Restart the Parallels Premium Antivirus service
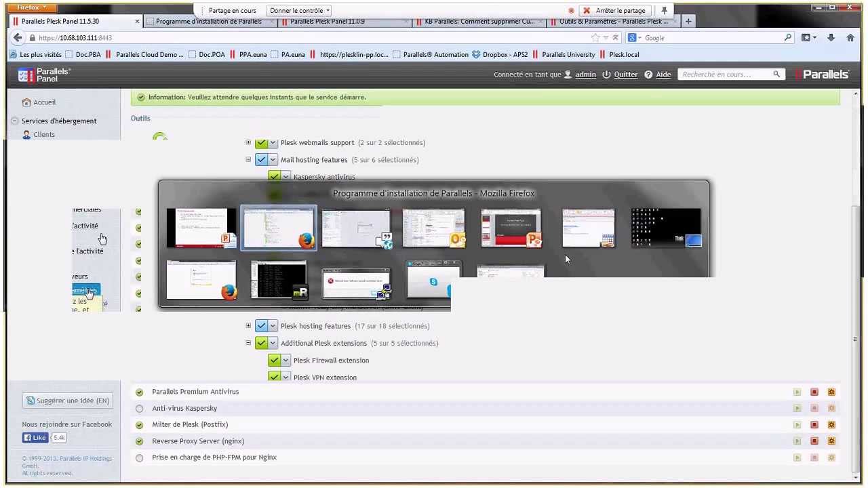 click(831, 392)
